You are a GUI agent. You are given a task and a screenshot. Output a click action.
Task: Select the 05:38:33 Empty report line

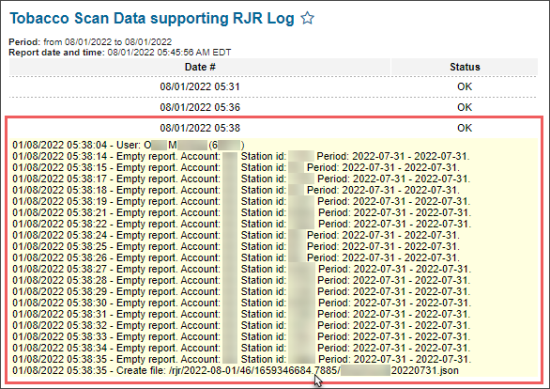[x=241, y=336]
